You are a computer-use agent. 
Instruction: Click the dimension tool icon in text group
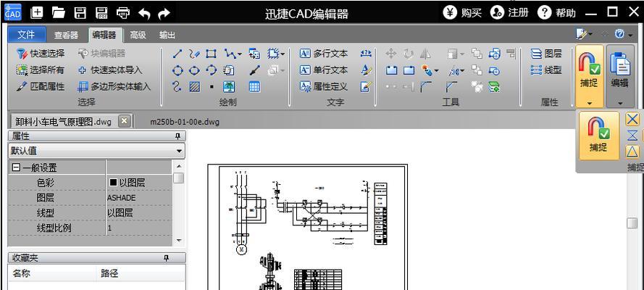click(366, 54)
